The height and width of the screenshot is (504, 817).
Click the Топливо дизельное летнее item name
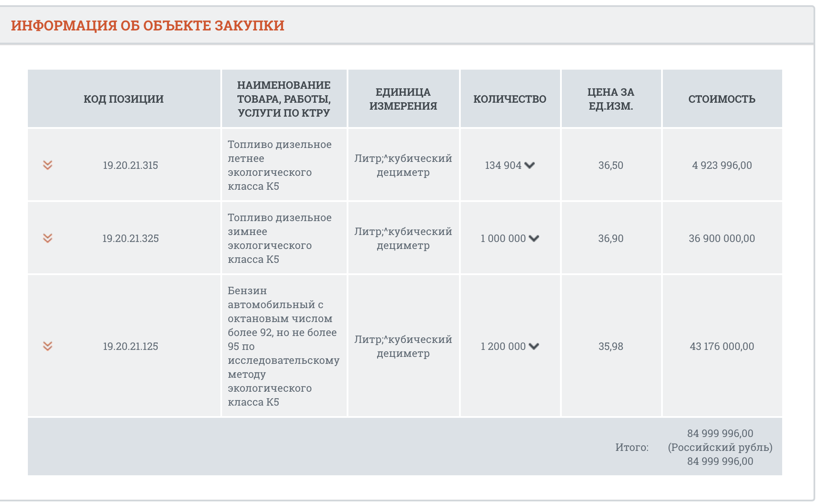(280, 165)
